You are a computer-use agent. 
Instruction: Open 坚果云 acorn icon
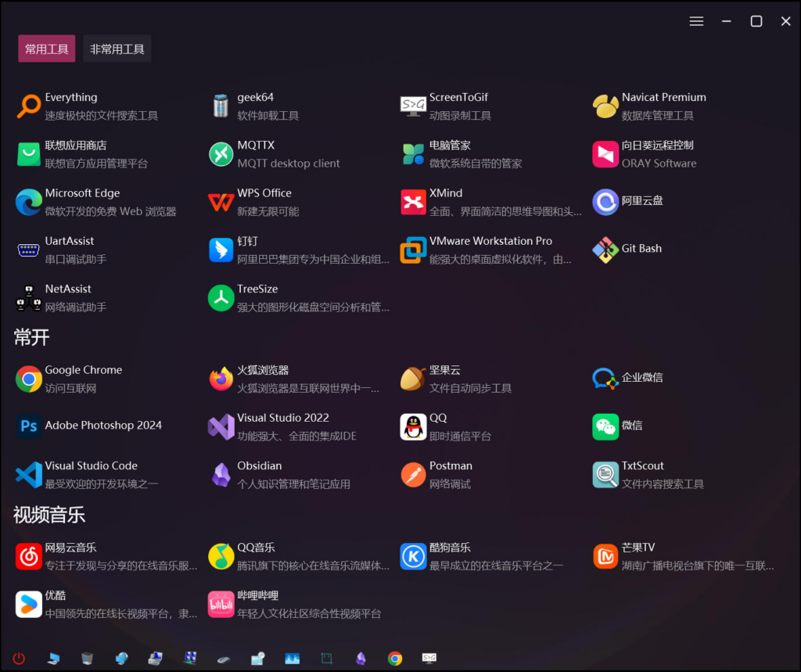click(413, 379)
